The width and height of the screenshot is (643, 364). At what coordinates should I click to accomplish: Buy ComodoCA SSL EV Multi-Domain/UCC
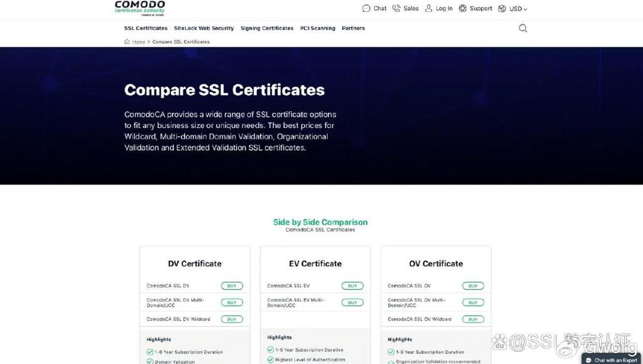(x=352, y=302)
